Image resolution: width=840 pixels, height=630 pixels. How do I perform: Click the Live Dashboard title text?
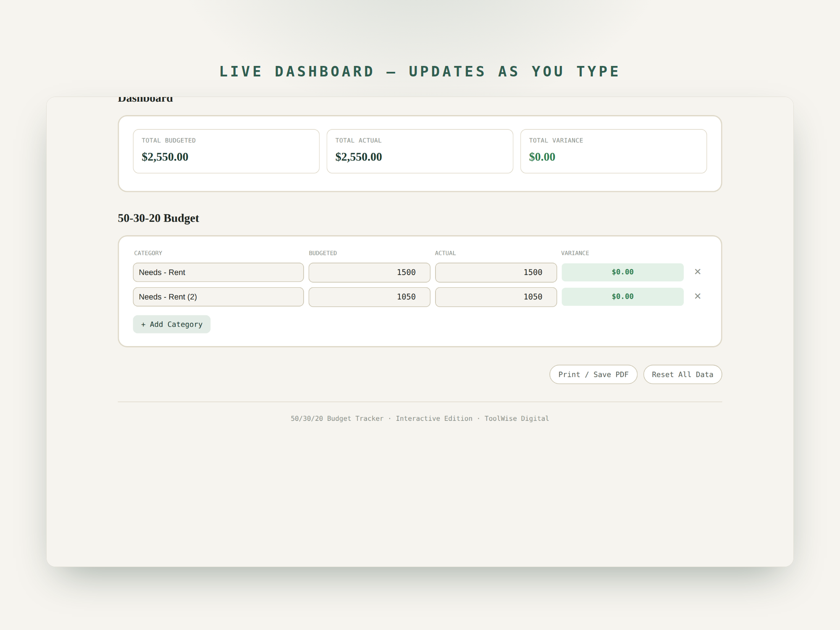pos(420,71)
